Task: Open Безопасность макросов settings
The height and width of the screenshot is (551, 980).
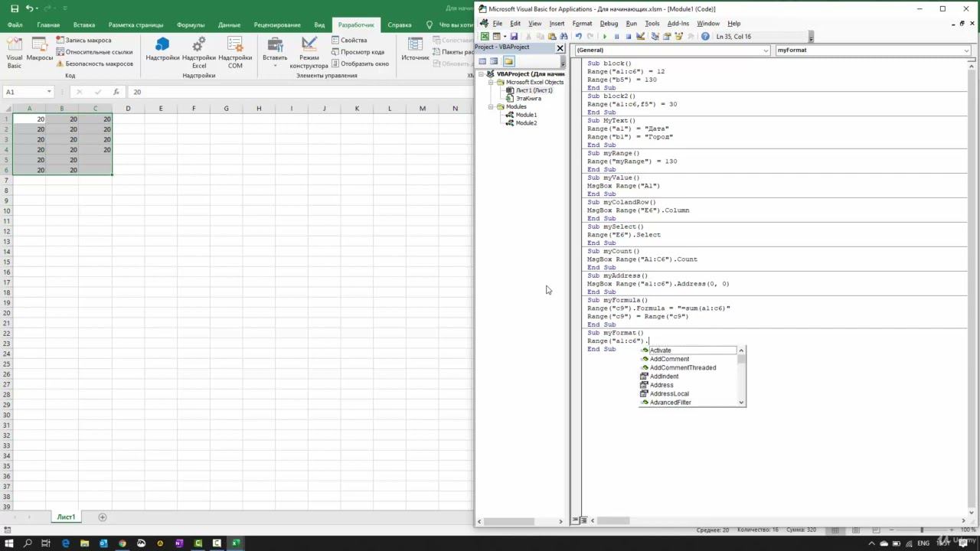Action: click(x=94, y=64)
